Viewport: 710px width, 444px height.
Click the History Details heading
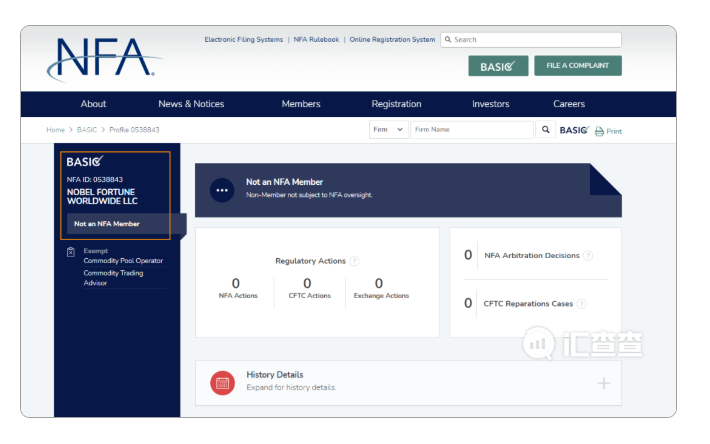coord(275,375)
